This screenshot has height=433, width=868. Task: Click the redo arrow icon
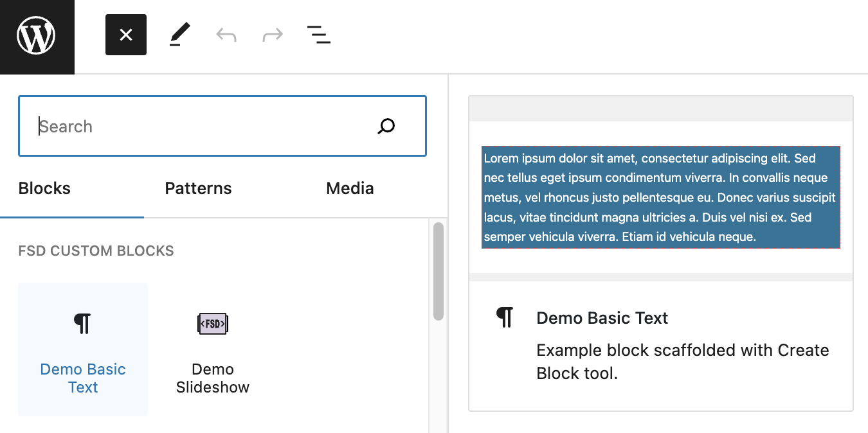pyautogui.click(x=272, y=35)
